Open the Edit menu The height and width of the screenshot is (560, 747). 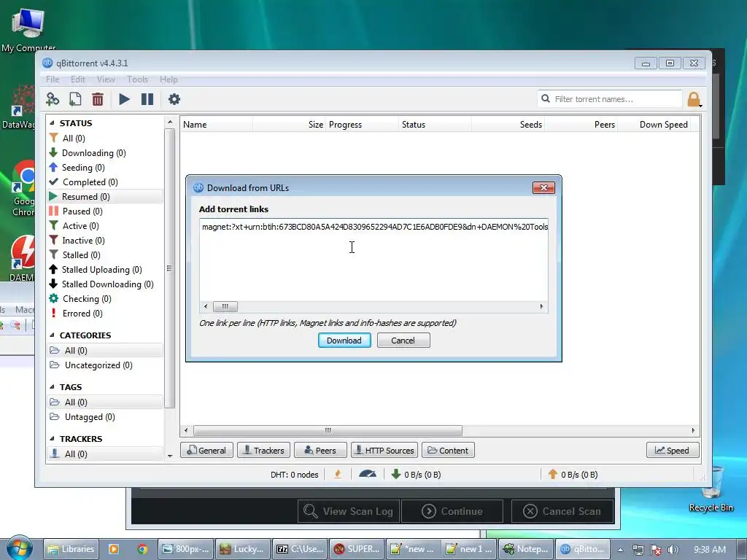point(77,79)
